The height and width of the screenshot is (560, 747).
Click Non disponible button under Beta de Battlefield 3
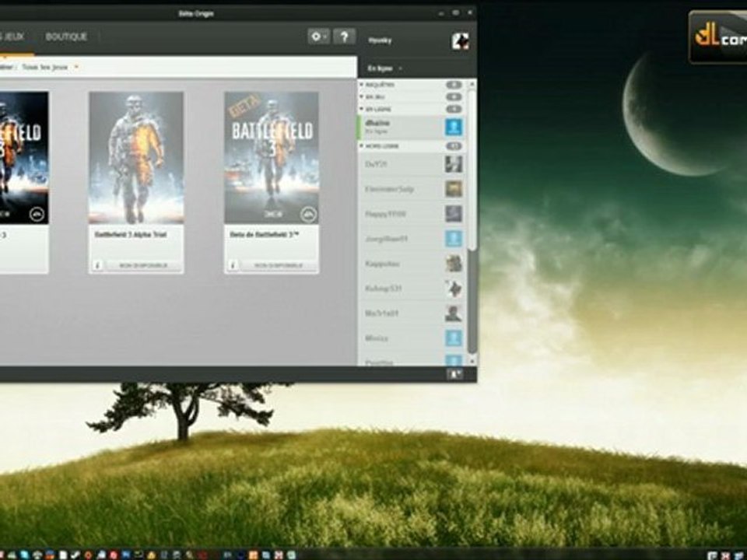279,265
